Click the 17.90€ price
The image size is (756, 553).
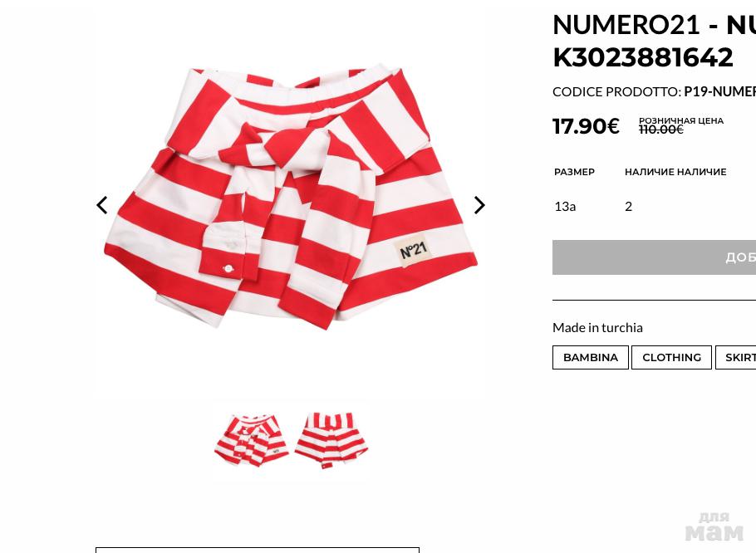(586, 126)
